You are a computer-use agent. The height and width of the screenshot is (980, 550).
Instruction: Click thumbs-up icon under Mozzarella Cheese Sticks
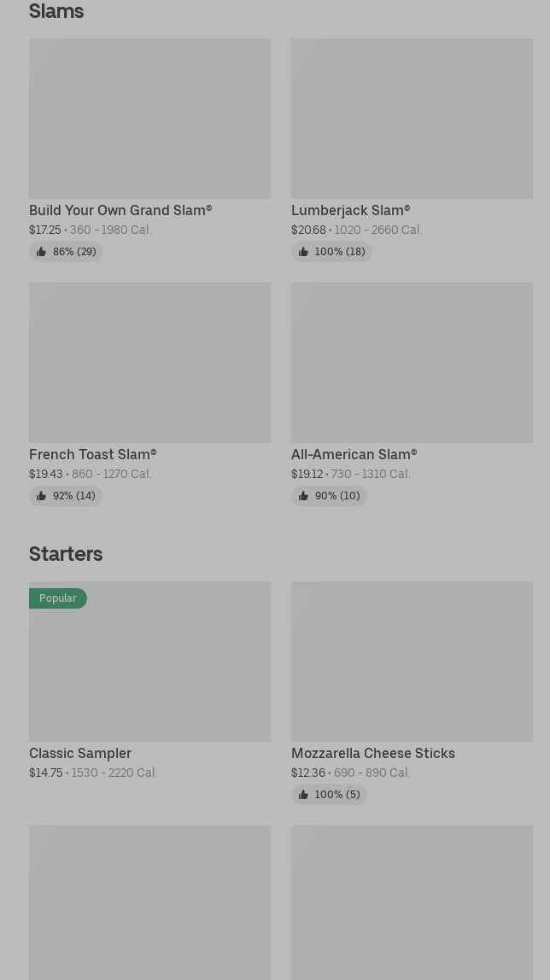(x=303, y=795)
